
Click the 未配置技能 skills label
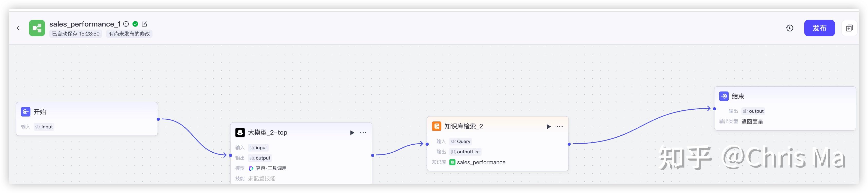tap(261, 179)
